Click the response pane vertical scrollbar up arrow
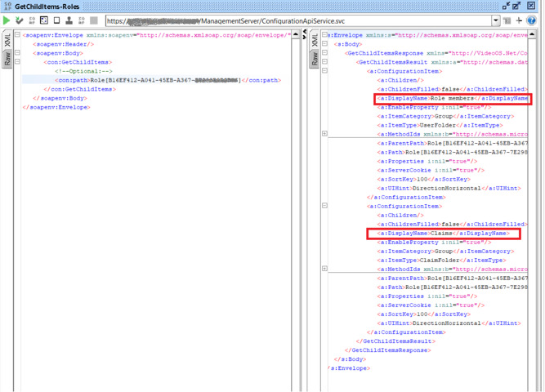Viewport: 545px width, 392px height. 532,35
